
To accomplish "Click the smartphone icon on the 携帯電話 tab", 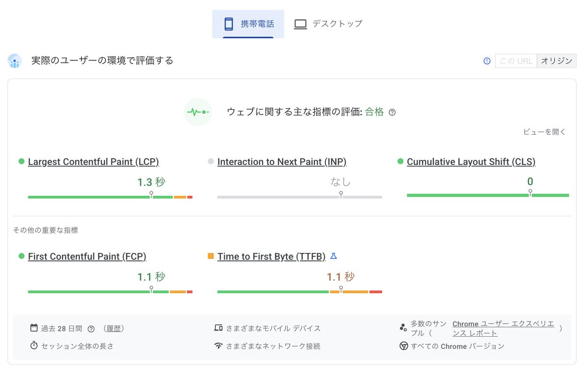I will click(x=228, y=23).
